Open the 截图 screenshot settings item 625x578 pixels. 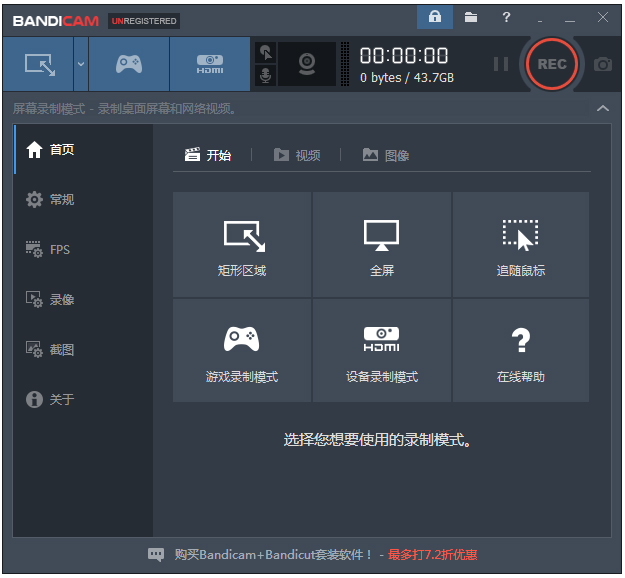coord(83,350)
